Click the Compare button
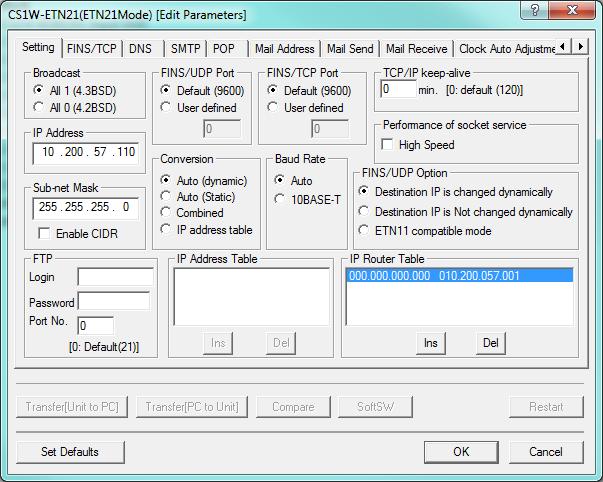The image size is (603, 482). pos(293,407)
